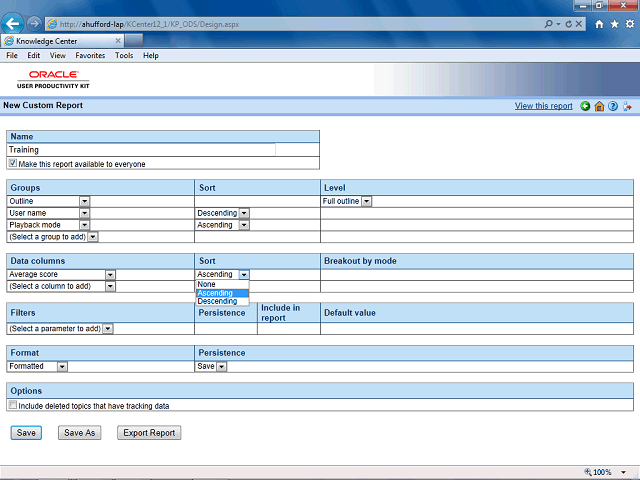Screen dimensions: 640x480
Task: Open the View menu
Action: pyautogui.click(x=58, y=56)
